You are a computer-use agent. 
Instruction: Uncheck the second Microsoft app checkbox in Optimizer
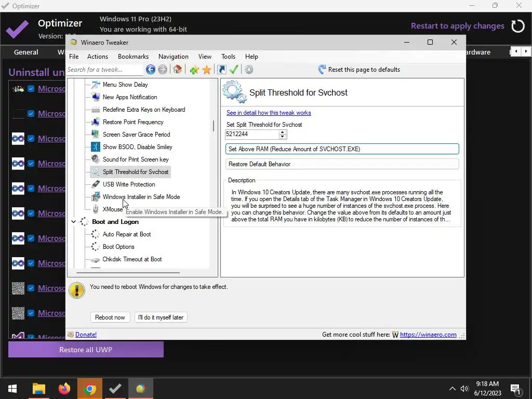[x=31, y=114]
